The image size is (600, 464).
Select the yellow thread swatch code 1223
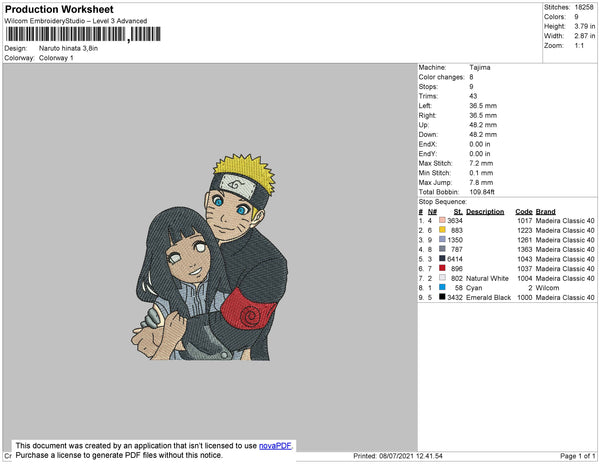[x=442, y=230]
